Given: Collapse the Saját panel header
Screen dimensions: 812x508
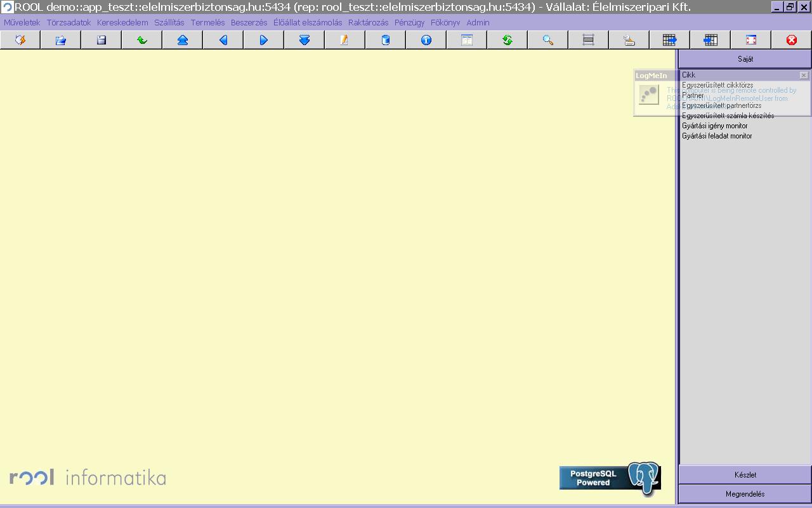Looking at the screenshot, I should (x=745, y=59).
